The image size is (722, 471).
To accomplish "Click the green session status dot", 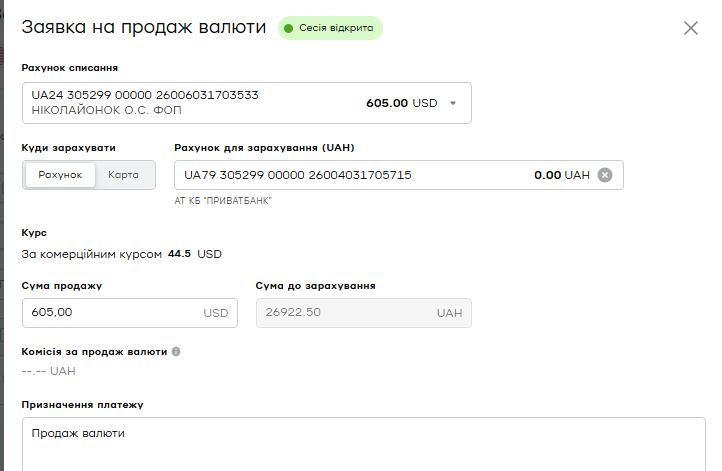I will click(x=289, y=29).
